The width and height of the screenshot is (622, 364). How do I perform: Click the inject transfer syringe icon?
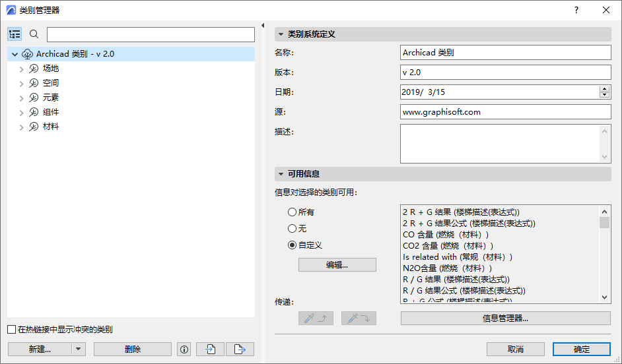click(359, 318)
